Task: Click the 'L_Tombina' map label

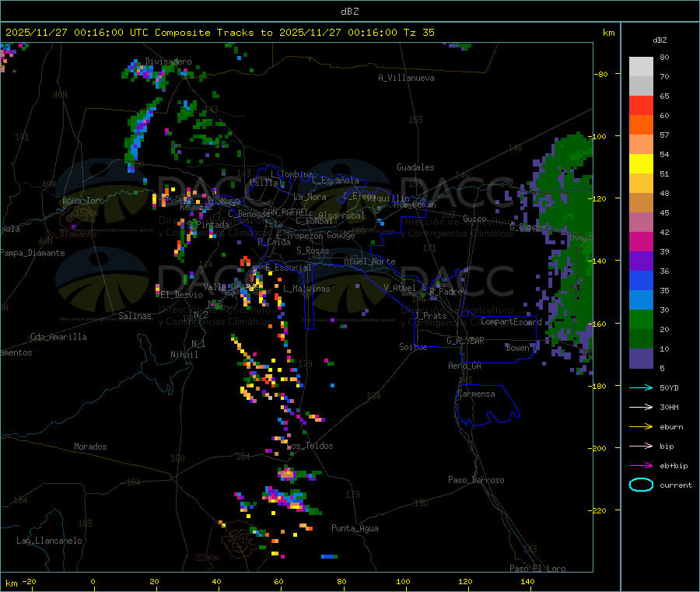Action: point(292,174)
